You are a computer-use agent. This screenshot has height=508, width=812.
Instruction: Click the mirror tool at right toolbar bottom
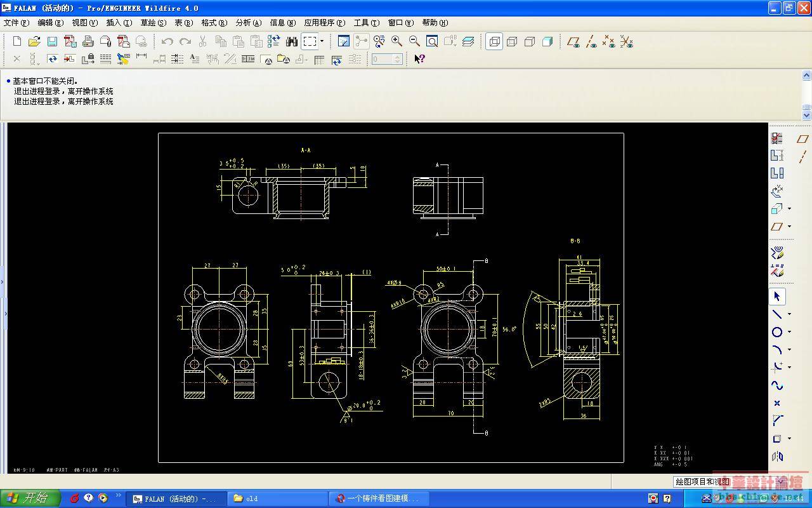click(777, 457)
